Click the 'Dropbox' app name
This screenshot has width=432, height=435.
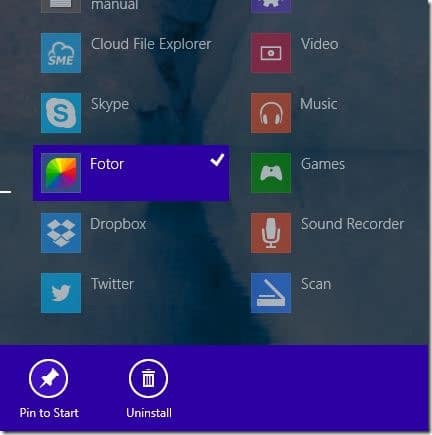(118, 224)
